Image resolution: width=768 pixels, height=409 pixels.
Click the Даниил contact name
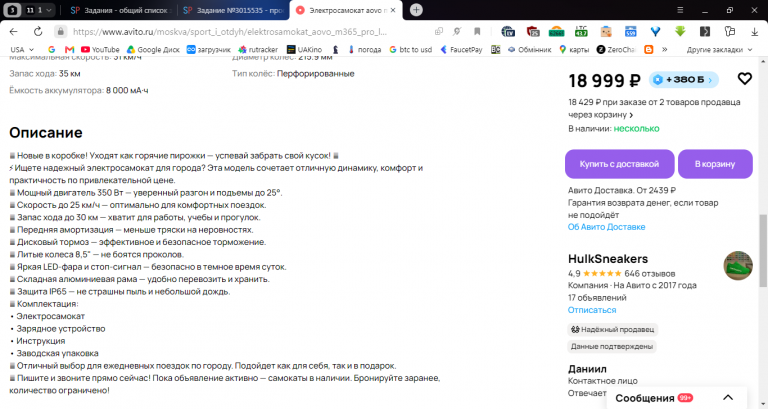(587, 369)
